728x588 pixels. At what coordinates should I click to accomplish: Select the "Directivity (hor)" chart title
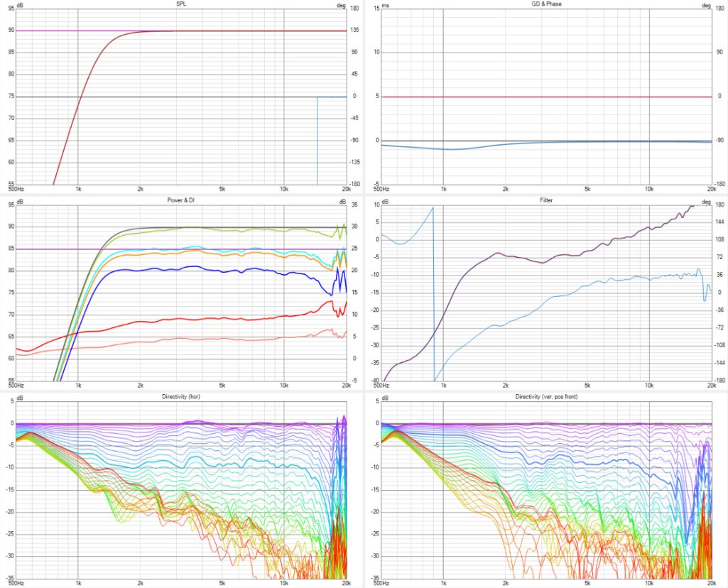pyautogui.click(x=181, y=397)
